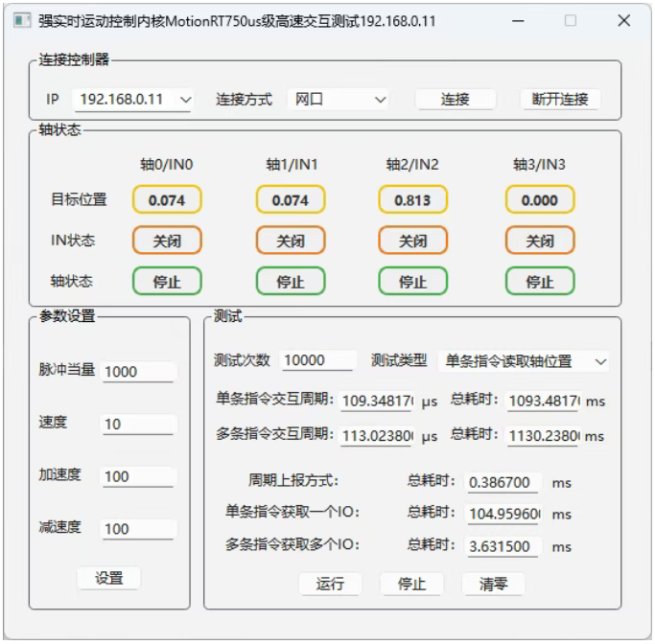Click the 停止 button in test panel

tap(411, 584)
